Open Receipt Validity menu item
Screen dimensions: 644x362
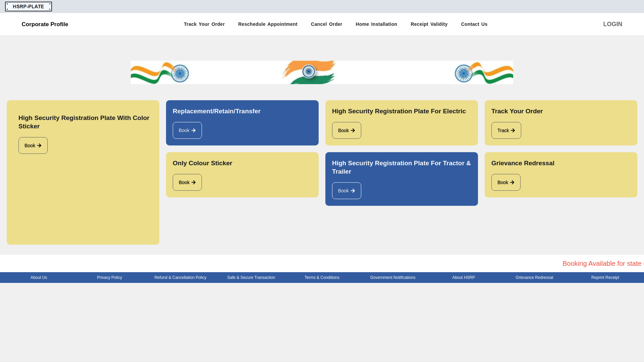429,24
